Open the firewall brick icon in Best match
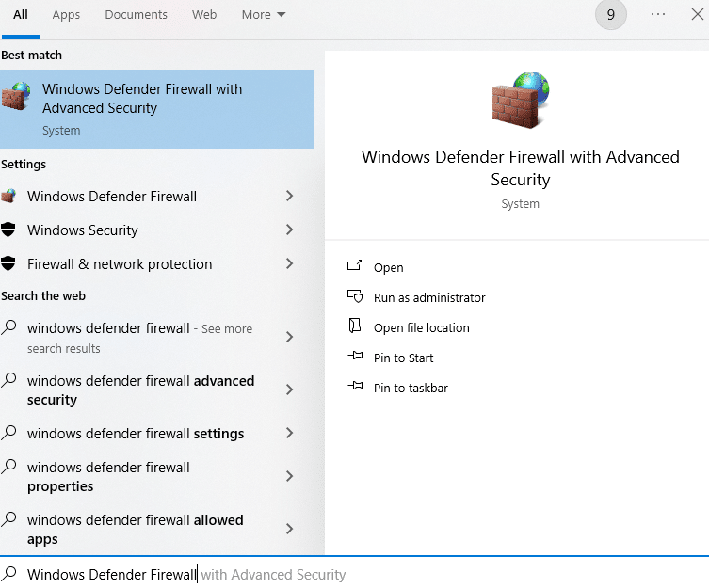The width and height of the screenshot is (709, 588). pyautogui.click(x=16, y=96)
